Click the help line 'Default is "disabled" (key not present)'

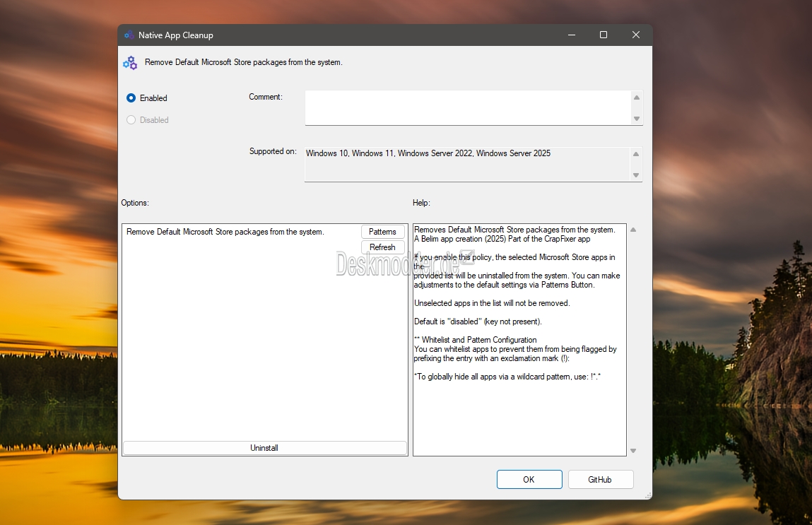478,322
